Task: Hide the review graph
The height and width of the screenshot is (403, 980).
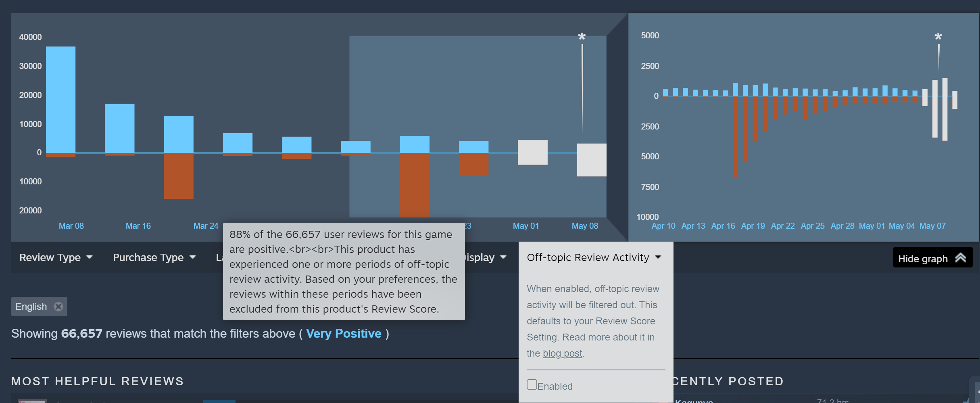Action: pyautogui.click(x=933, y=258)
